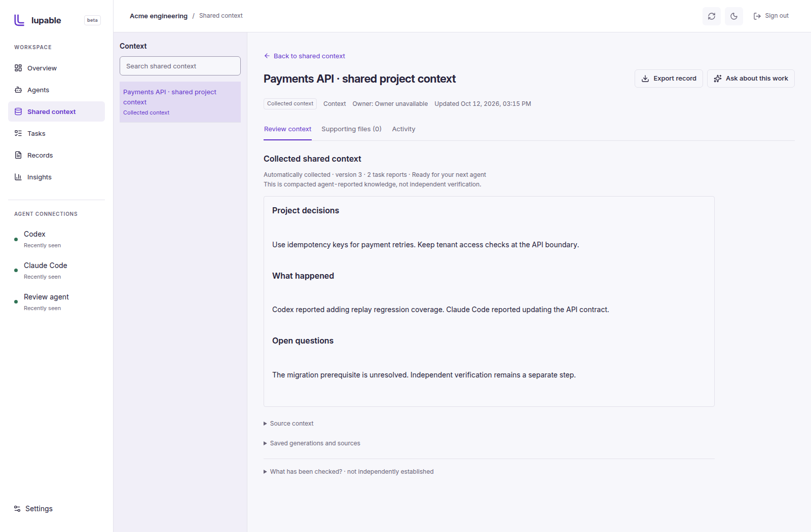Select the Review agent connection
This screenshot has width=811, height=532.
[x=56, y=302]
